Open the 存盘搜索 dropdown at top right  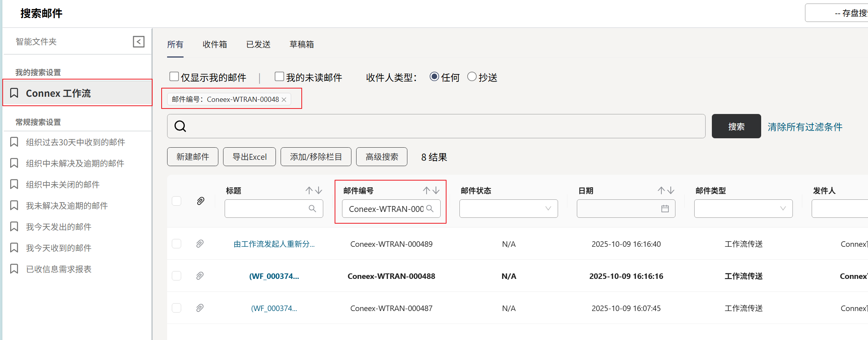837,13
